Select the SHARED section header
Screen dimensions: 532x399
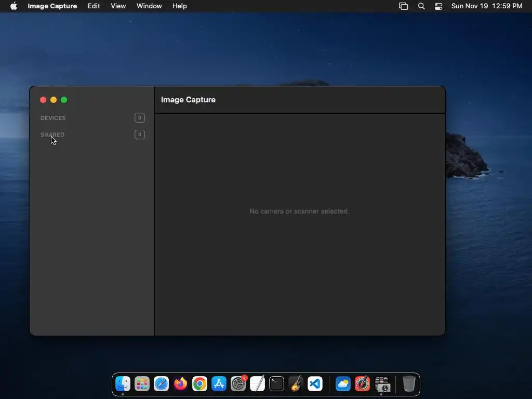52,135
